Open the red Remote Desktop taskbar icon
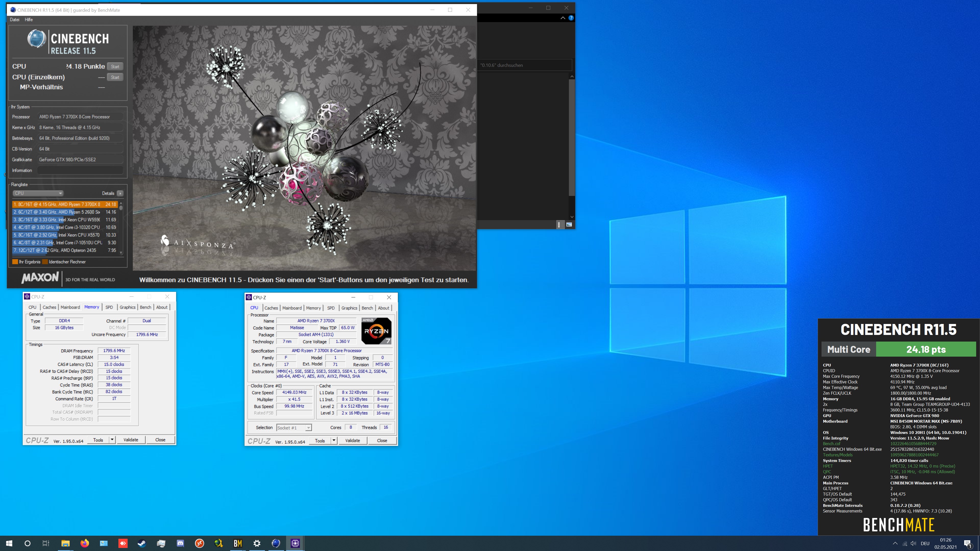Image resolution: width=980 pixels, height=551 pixels. tap(199, 543)
